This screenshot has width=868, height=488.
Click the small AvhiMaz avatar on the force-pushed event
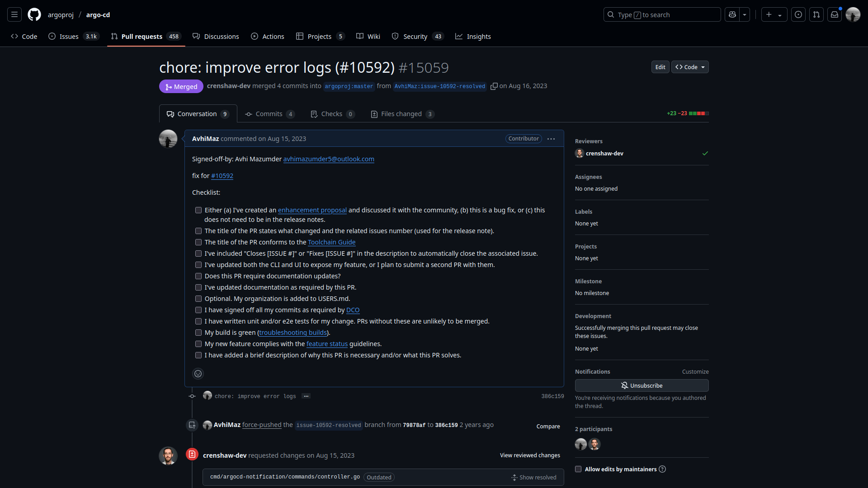[208, 425]
